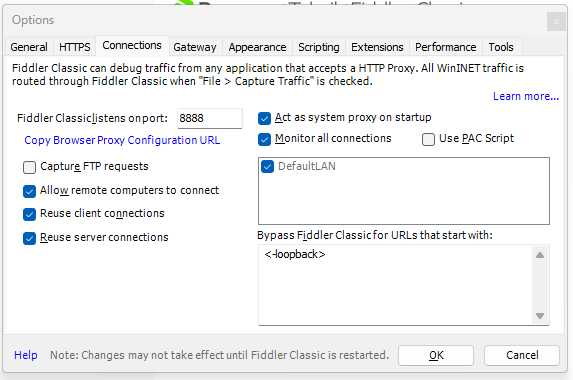573x380 pixels.
Task: Click the OK button
Action: point(436,355)
